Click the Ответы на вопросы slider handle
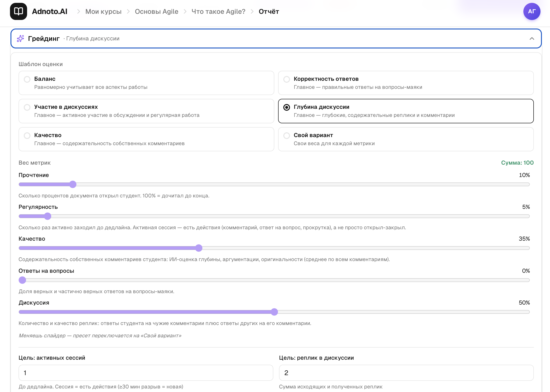 coord(22,280)
